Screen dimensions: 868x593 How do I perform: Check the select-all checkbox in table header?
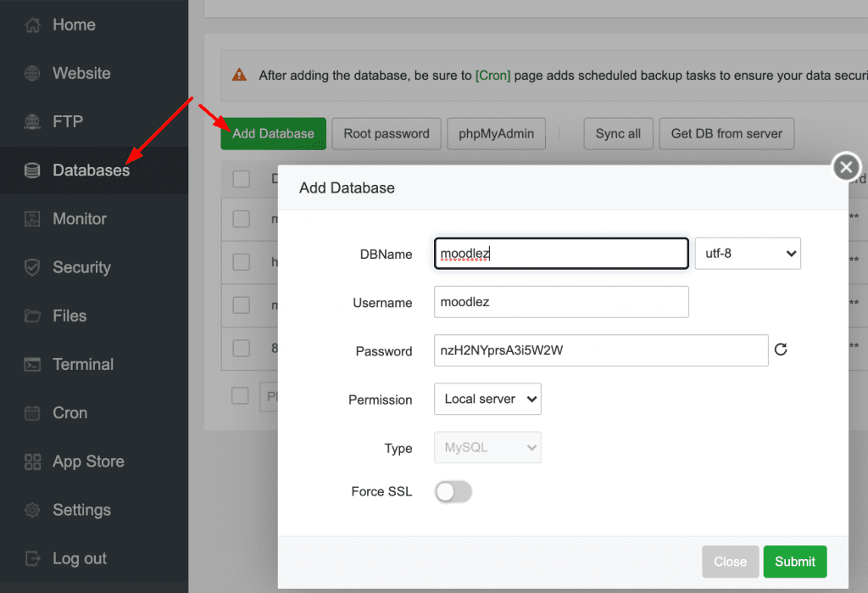pos(242,178)
